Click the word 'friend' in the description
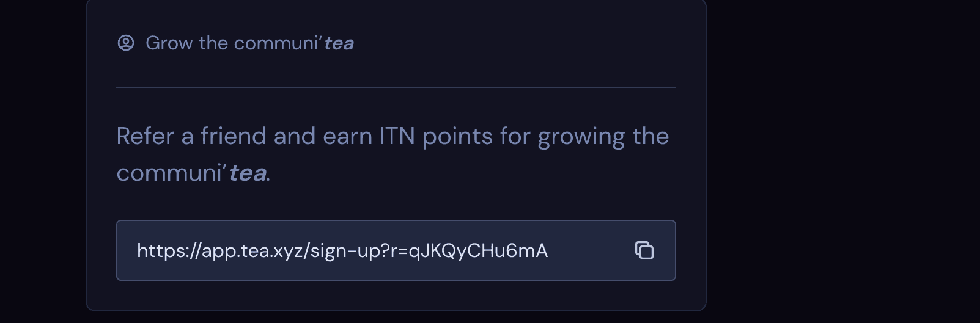Image resolution: width=980 pixels, height=323 pixels. [234, 136]
